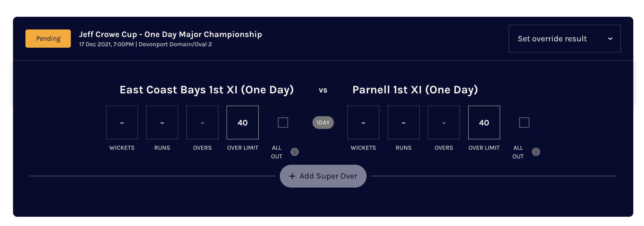Screen dimensions: 644x226
Task: Focus the Parnell 1st XI Runs field
Action: coord(404,123)
